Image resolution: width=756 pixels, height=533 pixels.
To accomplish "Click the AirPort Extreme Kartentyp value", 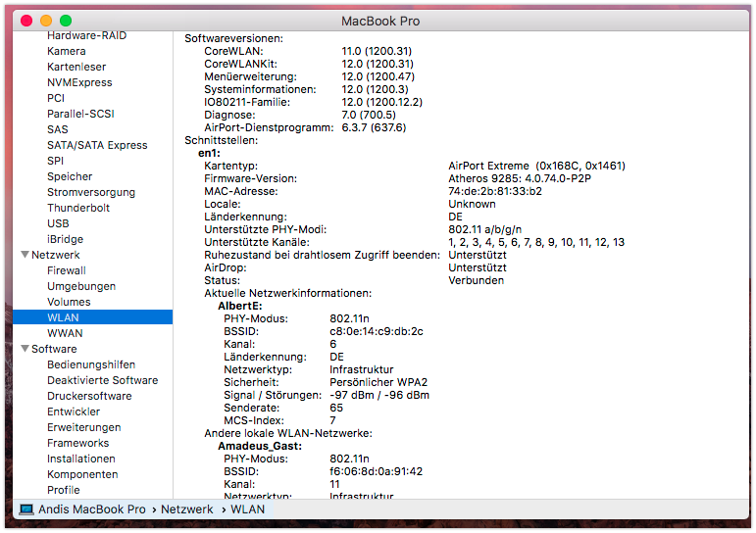I will pos(536,166).
